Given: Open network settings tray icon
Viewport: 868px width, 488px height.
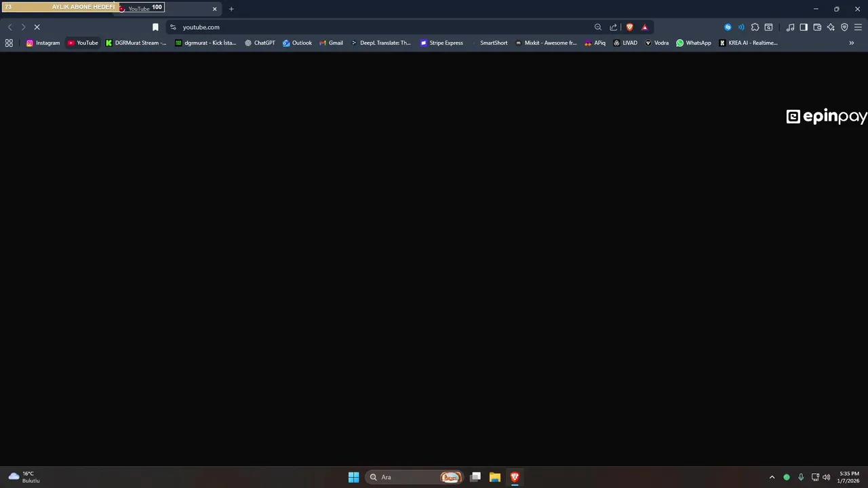Looking at the screenshot, I should 815,477.
